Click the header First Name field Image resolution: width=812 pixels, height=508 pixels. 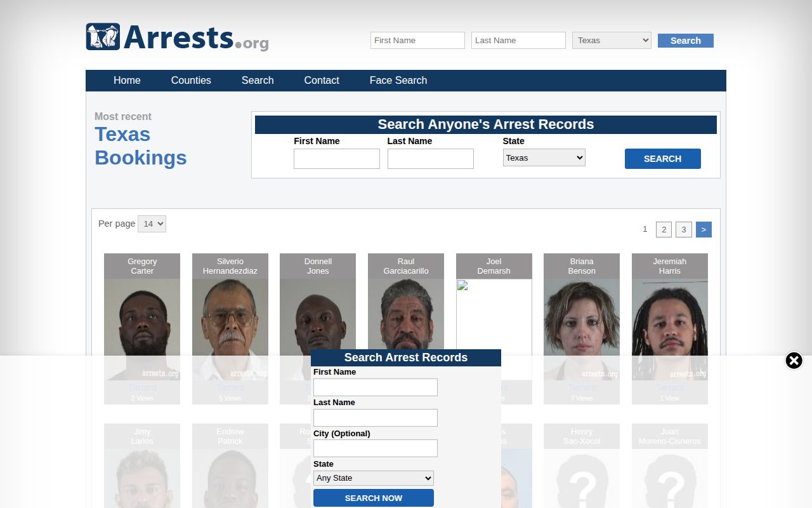[x=417, y=40]
